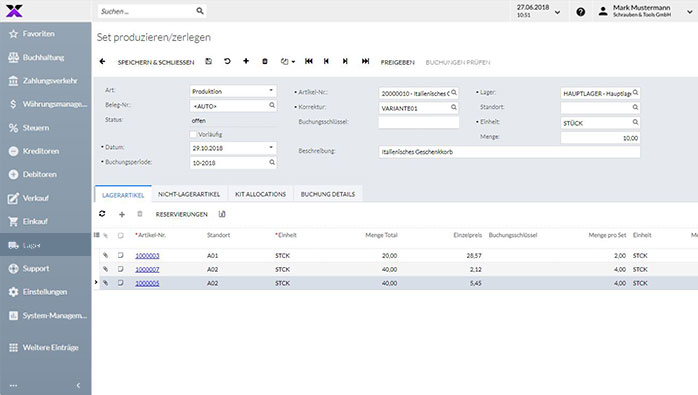The width and height of the screenshot is (698, 395).
Task: Click the Reservierungen button
Action: pyautogui.click(x=182, y=214)
